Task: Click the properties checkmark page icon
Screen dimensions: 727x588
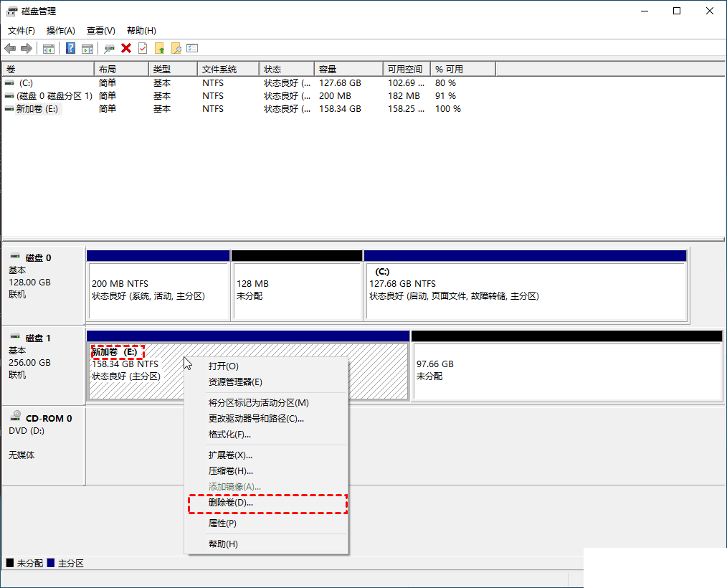Action: point(143,48)
